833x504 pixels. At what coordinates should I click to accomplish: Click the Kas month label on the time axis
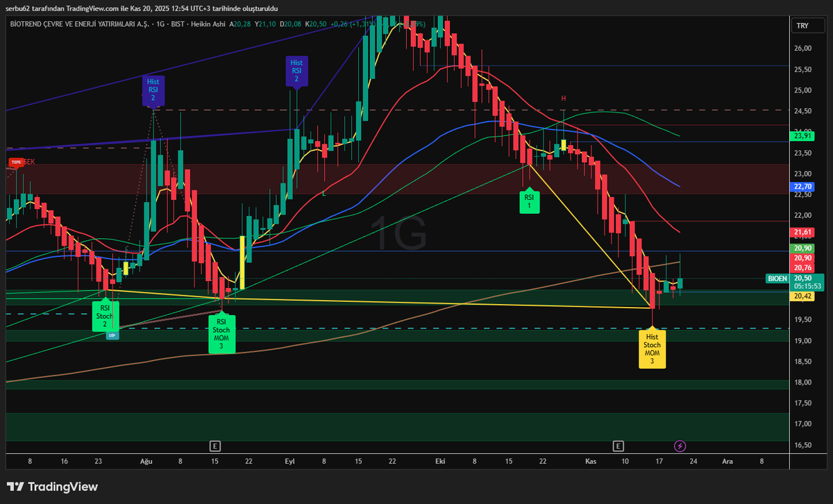coord(590,460)
